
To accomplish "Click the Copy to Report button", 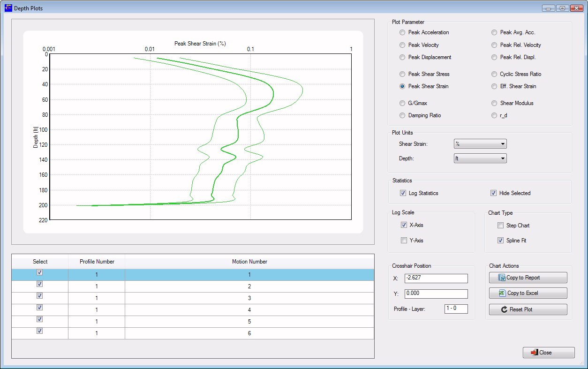I will click(x=528, y=278).
